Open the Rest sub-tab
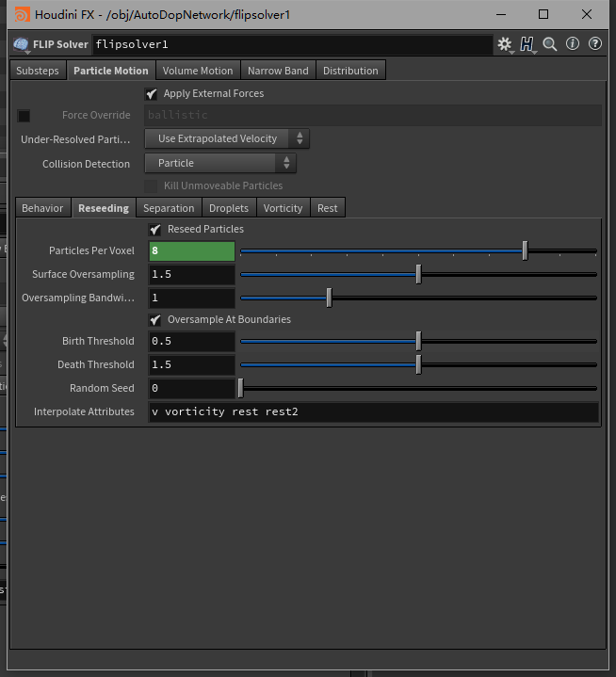 pos(328,208)
